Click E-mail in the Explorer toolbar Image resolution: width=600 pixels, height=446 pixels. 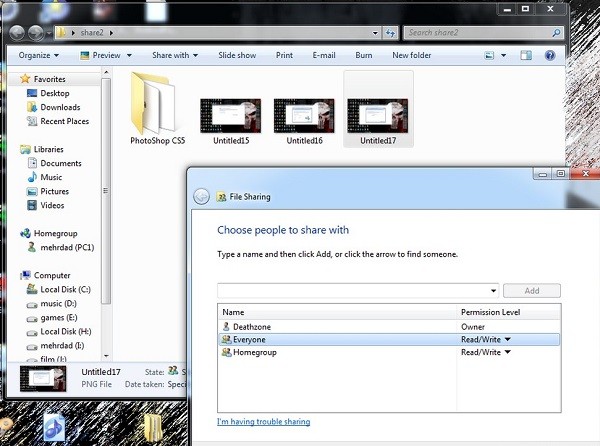tap(324, 55)
